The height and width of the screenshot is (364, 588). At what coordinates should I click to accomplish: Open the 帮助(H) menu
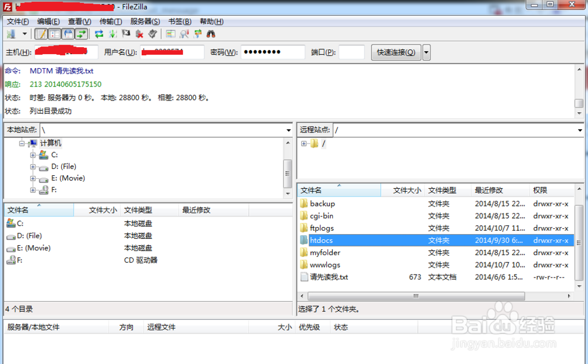click(212, 21)
